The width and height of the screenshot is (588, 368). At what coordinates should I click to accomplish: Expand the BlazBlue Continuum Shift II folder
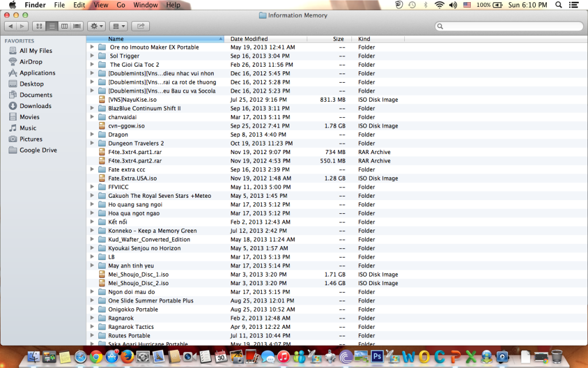(92, 108)
